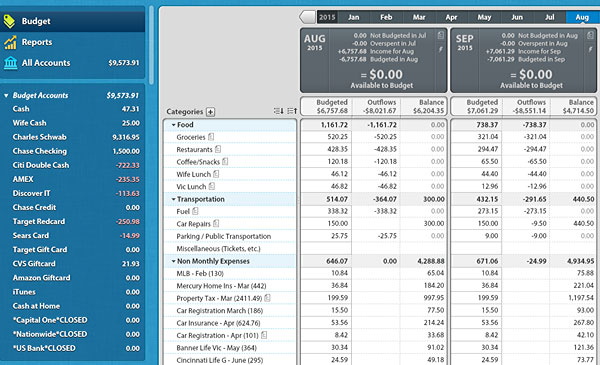Open the Charles Schwab account
Image resolution: width=600 pixels, height=365 pixels.
(73, 137)
